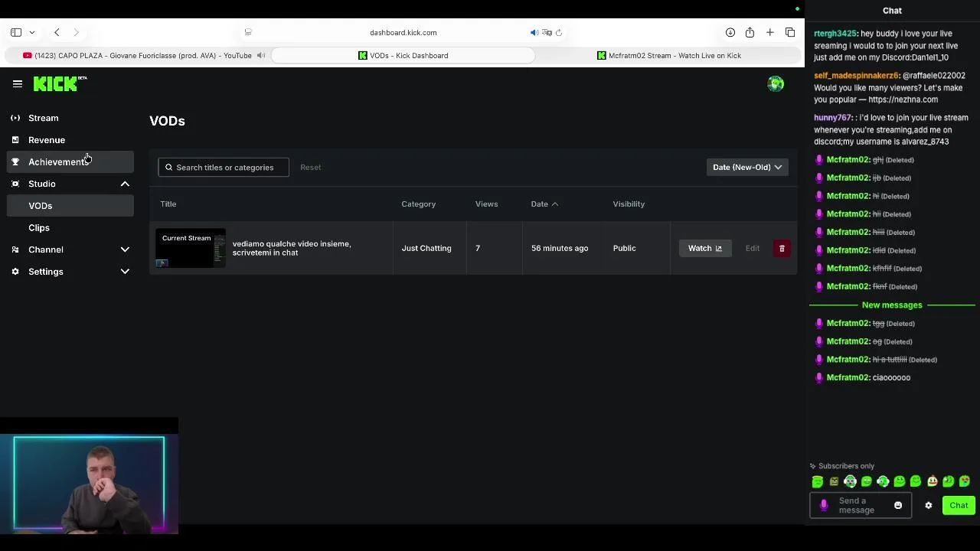Click VOD title 'vediamo qualche video insieme'
Screen dimensions: 980x551
(x=292, y=248)
